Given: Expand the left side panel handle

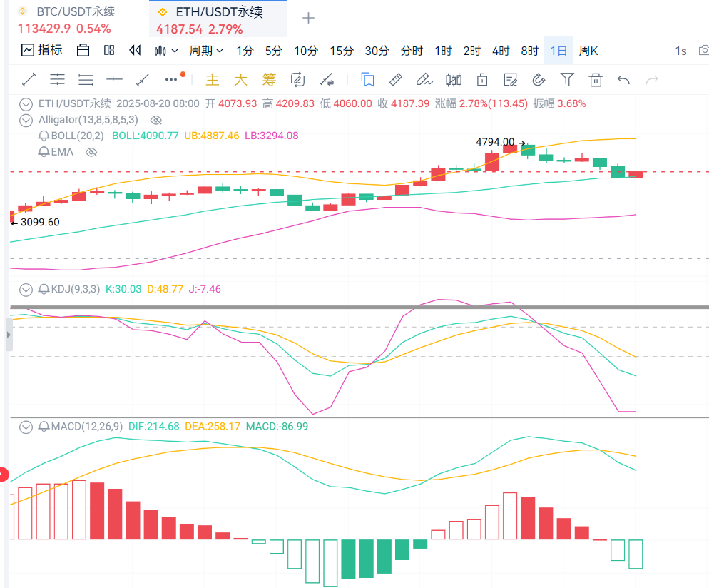Looking at the screenshot, I should click(x=9, y=335).
